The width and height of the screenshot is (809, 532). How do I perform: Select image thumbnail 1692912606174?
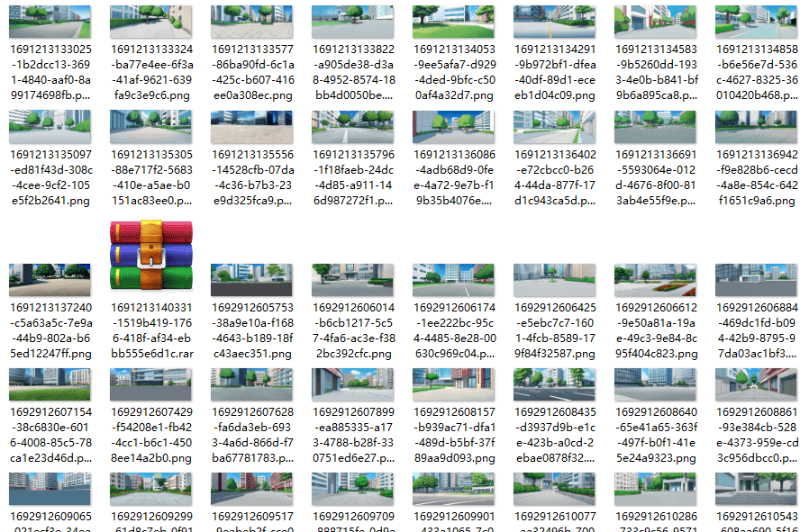[x=454, y=280]
